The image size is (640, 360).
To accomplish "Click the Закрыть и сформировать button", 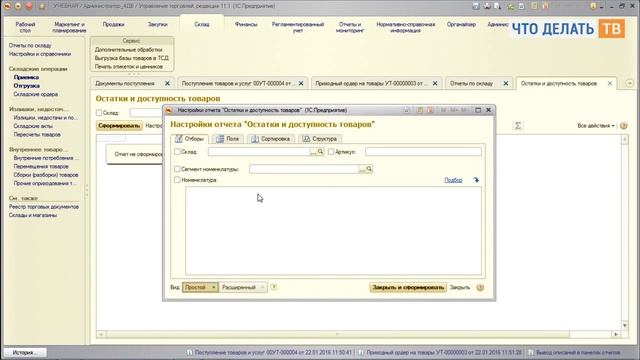I will [408, 287].
